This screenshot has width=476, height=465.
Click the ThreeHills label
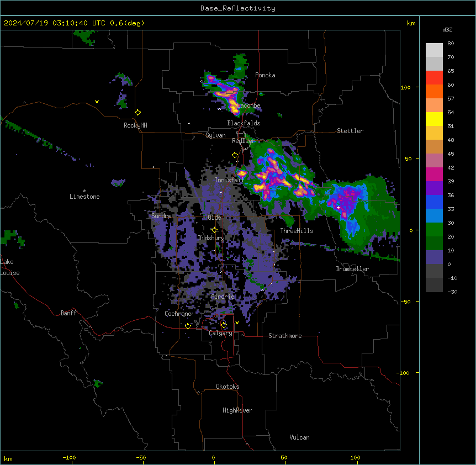pos(297,231)
